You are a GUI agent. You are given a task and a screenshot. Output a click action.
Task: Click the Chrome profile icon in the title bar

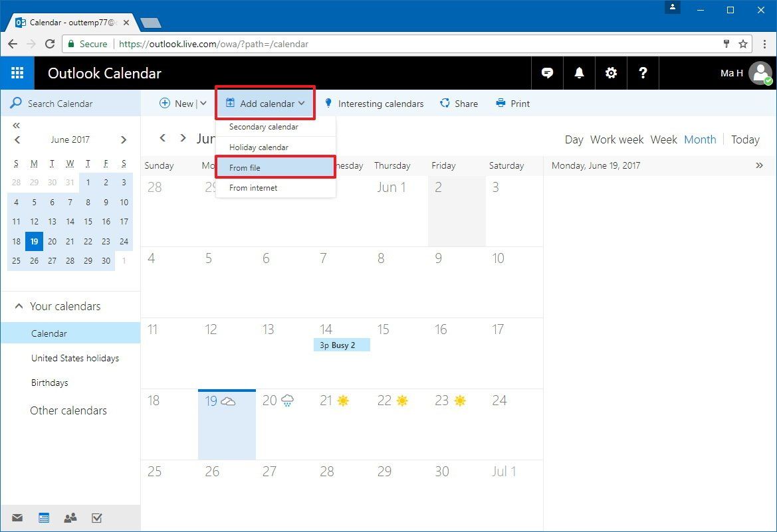coord(673,7)
